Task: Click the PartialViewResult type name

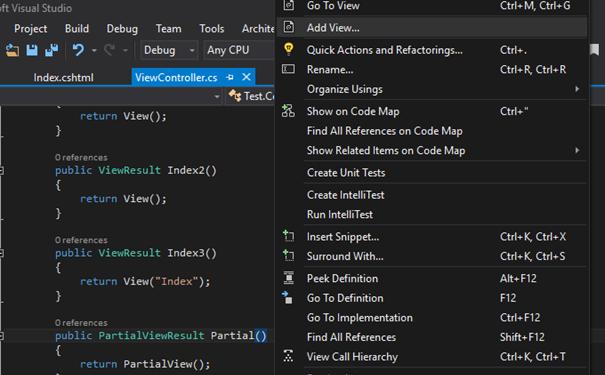Action: pos(151,335)
